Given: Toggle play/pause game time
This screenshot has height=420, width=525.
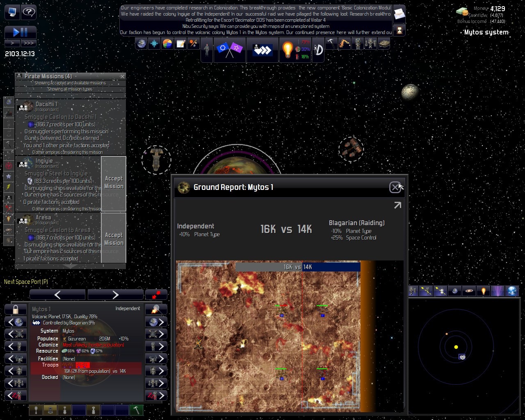Looking at the screenshot, I should [x=21, y=32].
